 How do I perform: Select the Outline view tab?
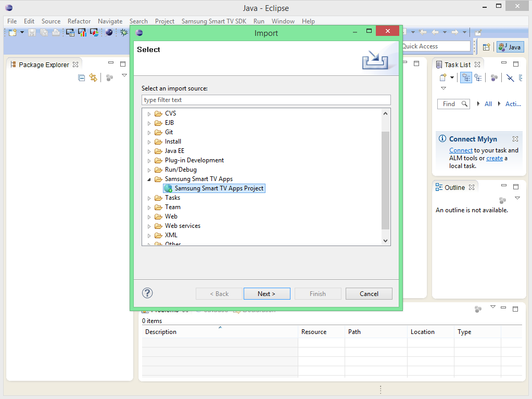click(x=455, y=187)
